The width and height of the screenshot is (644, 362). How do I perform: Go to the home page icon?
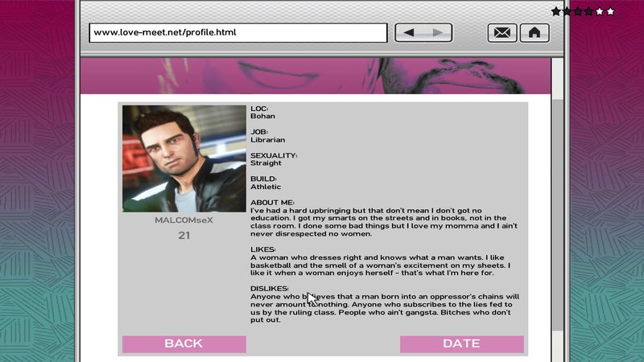tap(535, 33)
